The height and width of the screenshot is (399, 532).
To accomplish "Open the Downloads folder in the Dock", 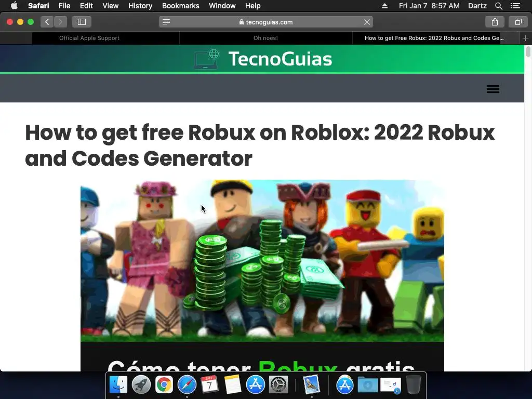I will point(367,385).
